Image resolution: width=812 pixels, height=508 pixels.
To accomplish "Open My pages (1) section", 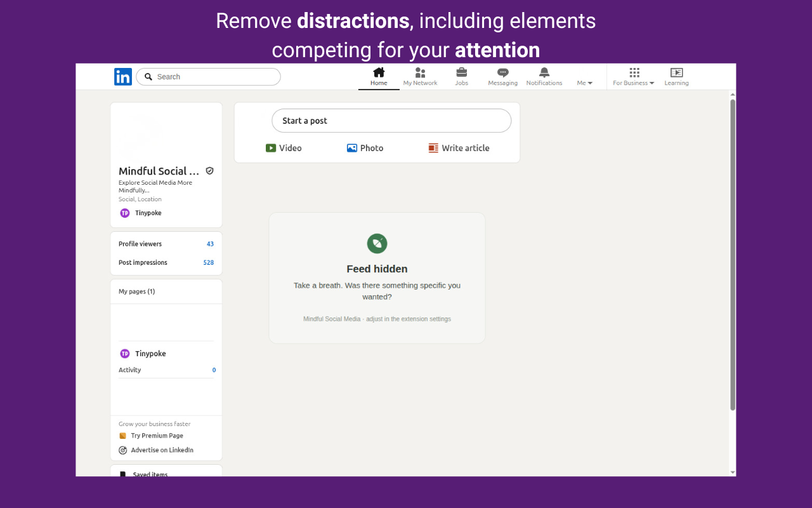I will coord(137,291).
